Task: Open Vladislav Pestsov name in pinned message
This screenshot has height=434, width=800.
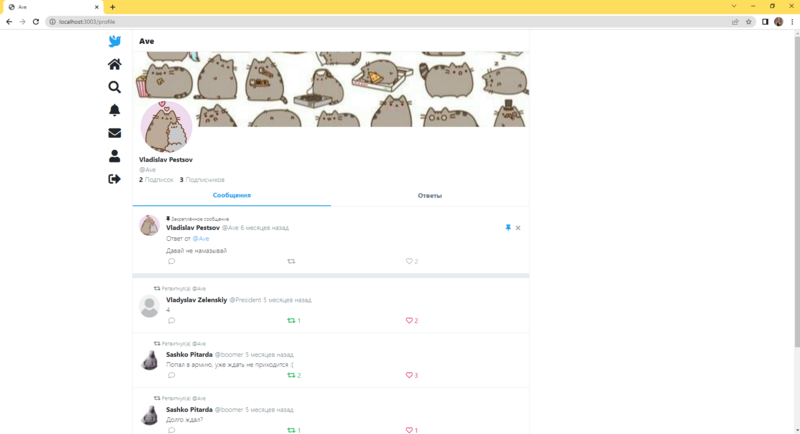Action: (x=193, y=228)
